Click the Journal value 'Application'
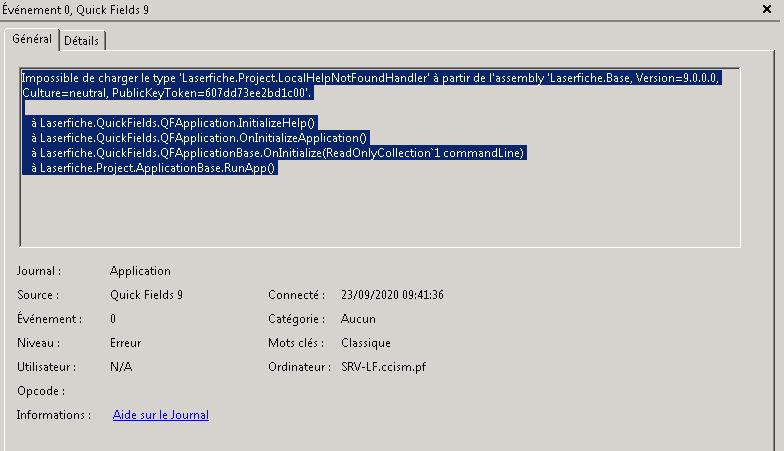The width and height of the screenshot is (784, 451). (140, 271)
